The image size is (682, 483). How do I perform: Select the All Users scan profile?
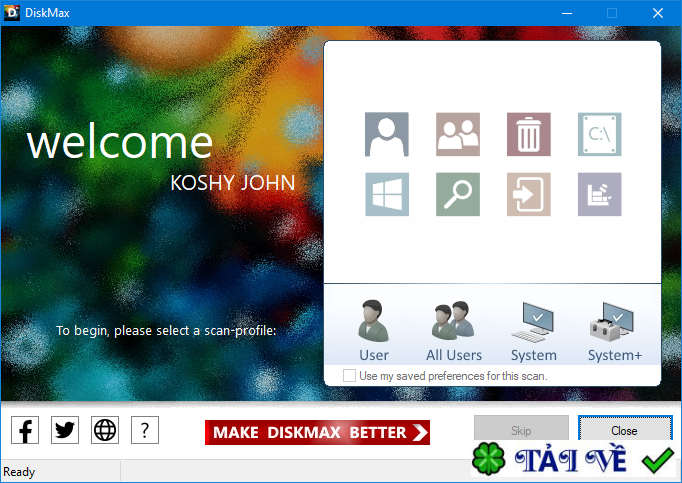454,331
